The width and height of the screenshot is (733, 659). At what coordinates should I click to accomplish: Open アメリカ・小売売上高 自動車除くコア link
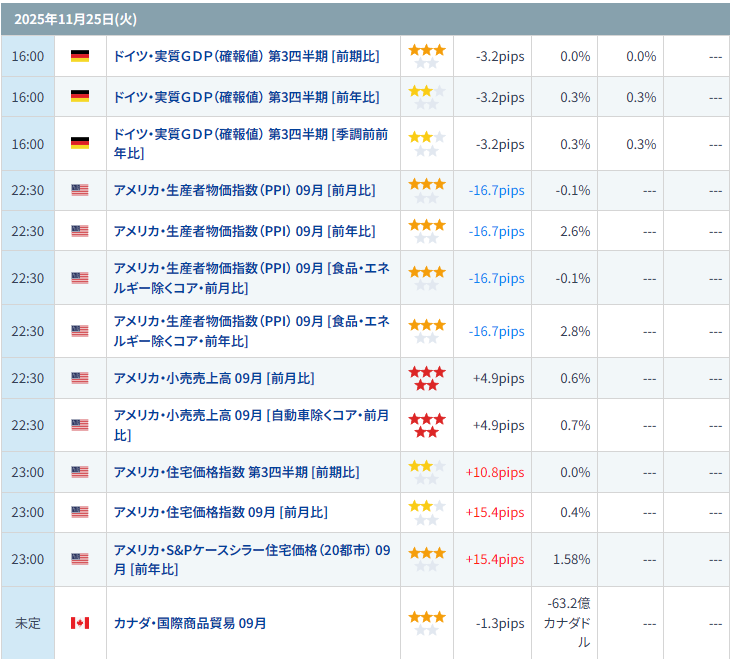tap(250, 425)
